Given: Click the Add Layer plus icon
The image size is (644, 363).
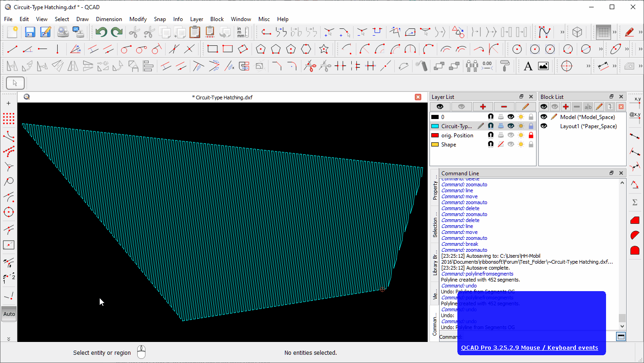Looking at the screenshot, I should (483, 106).
